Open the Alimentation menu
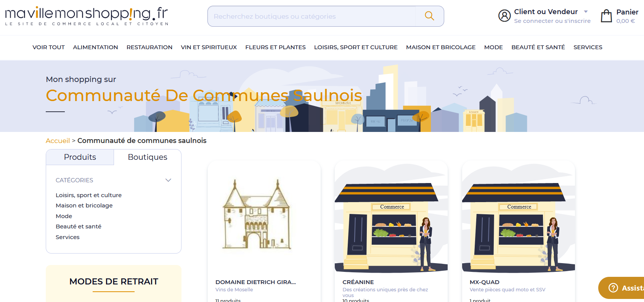 pos(95,47)
